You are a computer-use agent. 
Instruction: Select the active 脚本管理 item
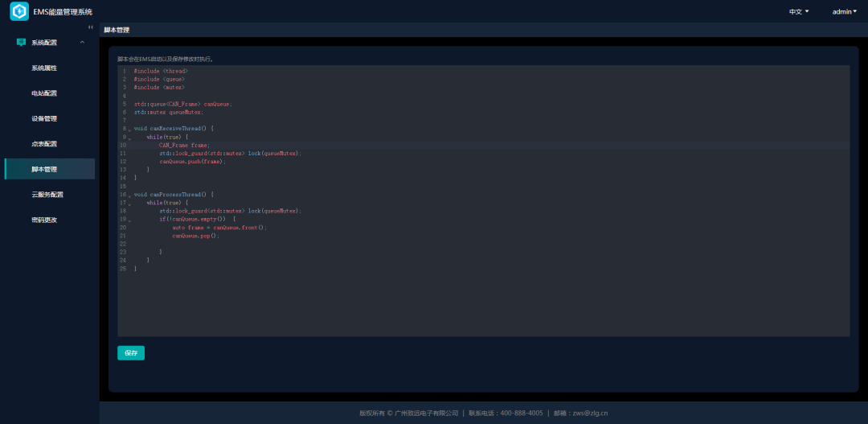44,170
